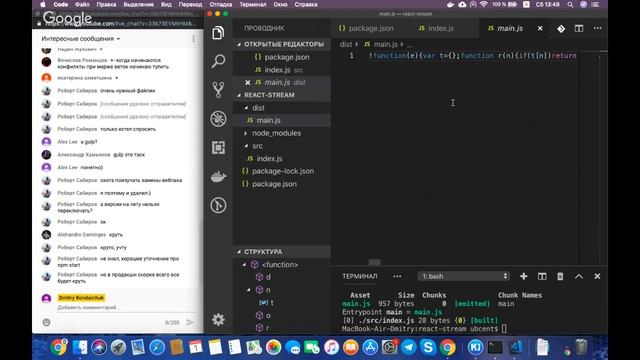Open main.js in dist folder tree
The height and width of the screenshot is (360, 640).
(282, 120)
